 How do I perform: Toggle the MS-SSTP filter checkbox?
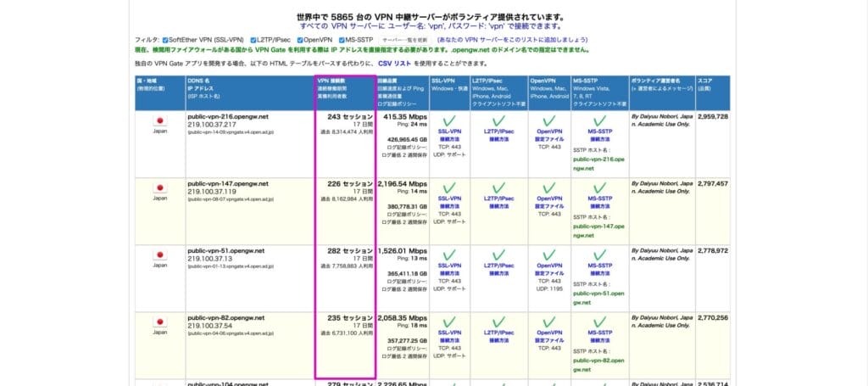[x=342, y=41]
